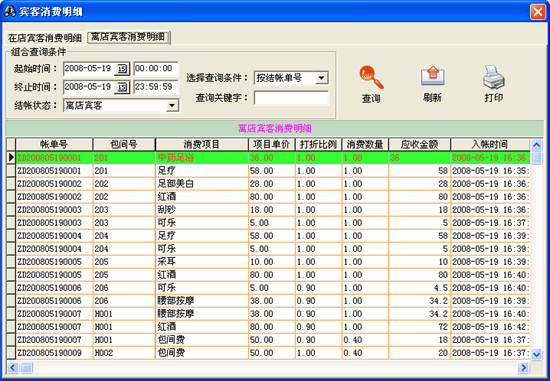Screen dimensions: 550x381
Task: Click the vertical scrollbar down arrow
Action: pos(536,354)
